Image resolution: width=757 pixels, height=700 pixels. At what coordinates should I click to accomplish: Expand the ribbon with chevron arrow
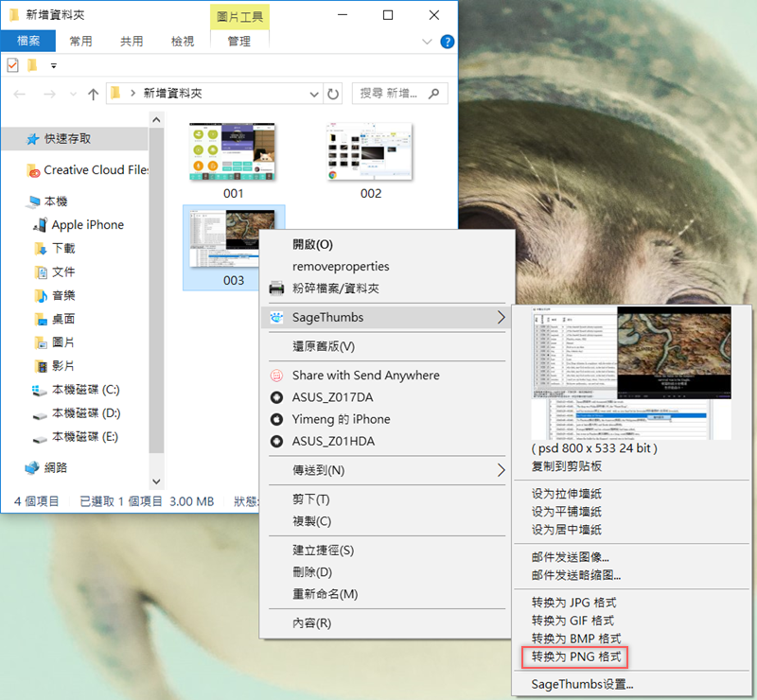click(x=427, y=42)
